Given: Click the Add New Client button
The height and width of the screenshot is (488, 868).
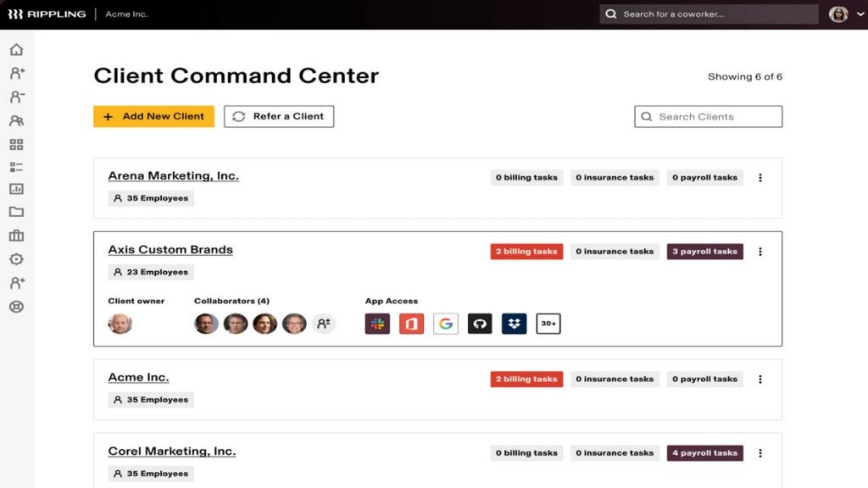Looking at the screenshot, I should (x=153, y=117).
